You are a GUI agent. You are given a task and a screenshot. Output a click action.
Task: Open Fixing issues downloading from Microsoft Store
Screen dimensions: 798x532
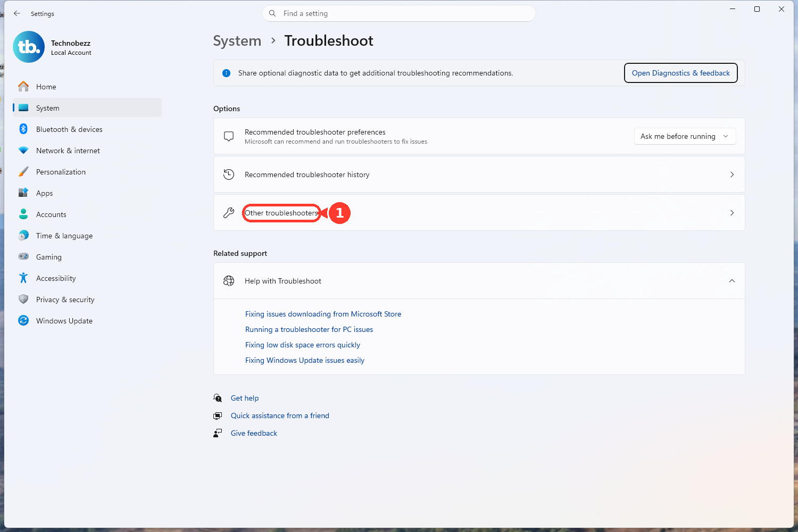[323, 314]
